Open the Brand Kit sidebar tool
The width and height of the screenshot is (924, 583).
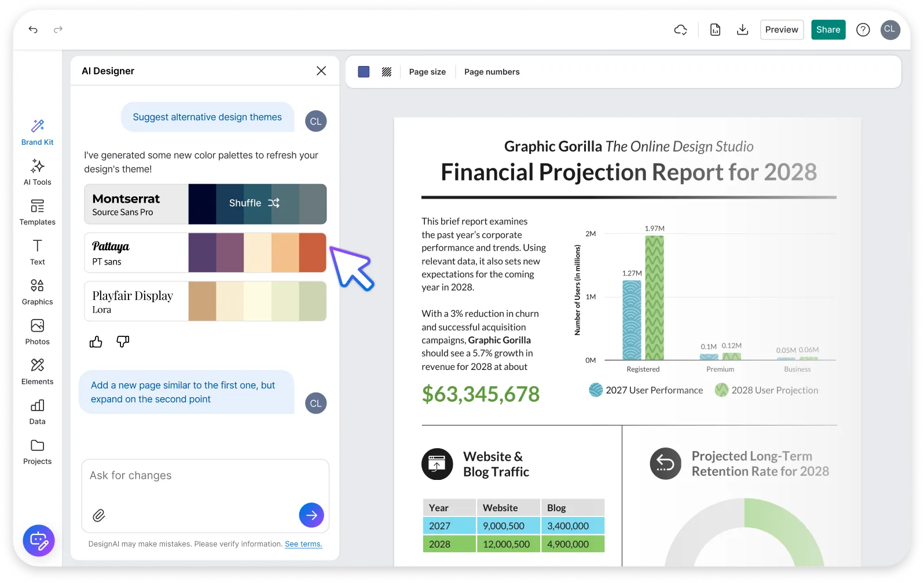point(38,132)
